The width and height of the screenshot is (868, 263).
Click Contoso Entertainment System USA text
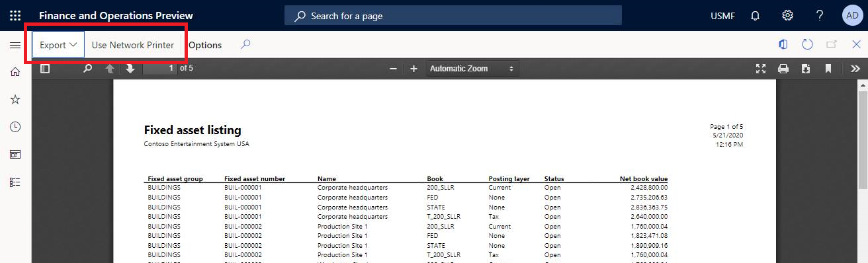pyautogui.click(x=196, y=144)
